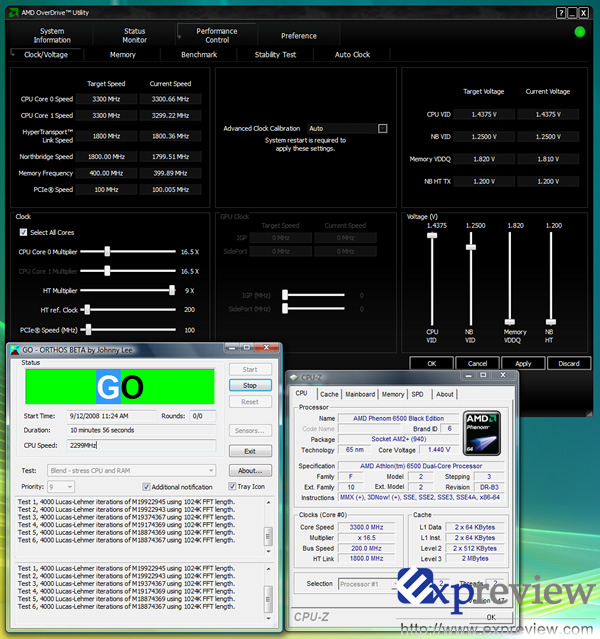Click the CPU Core 0 Multiplier slider handle
The width and height of the screenshot is (600, 639).
click(107, 251)
